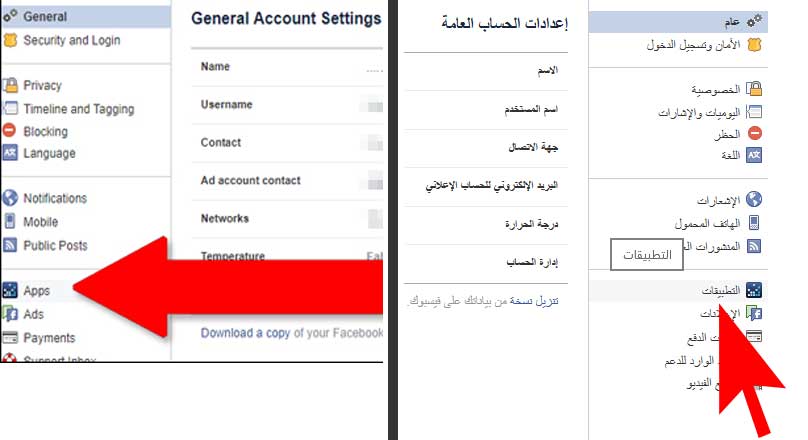The image size is (808, 440).
Task: Click the red Blocking icon
Action: point(9,130)
